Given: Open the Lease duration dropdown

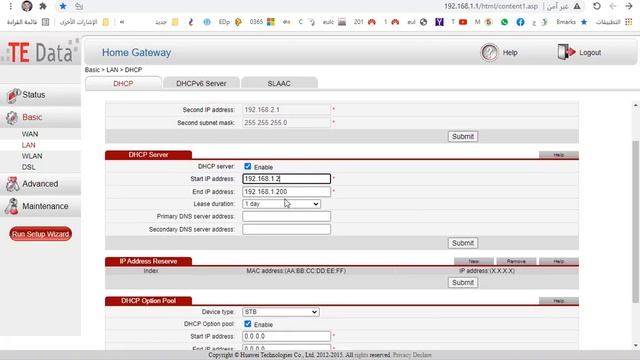Looking at the screenshot, I should coord(281,204).
